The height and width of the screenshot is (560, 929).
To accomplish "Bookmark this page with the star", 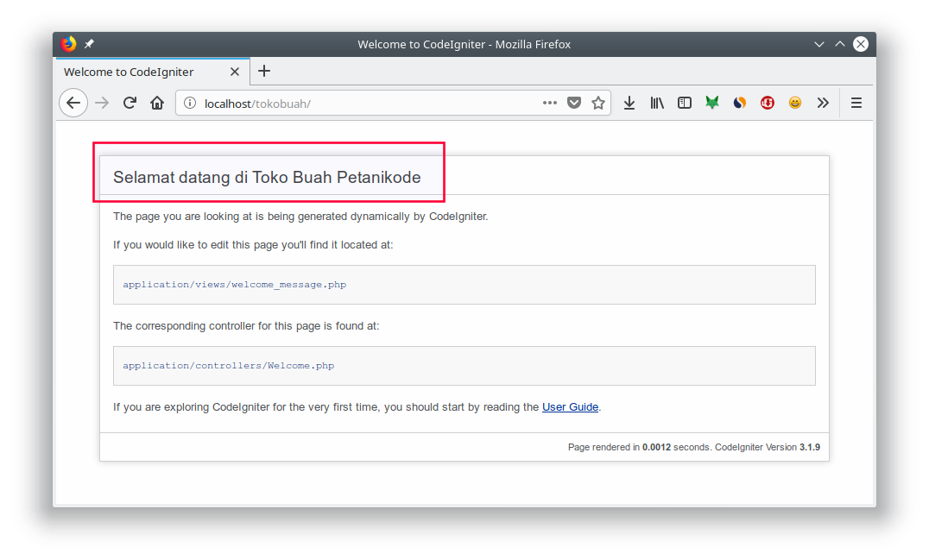I will [598, 103].
